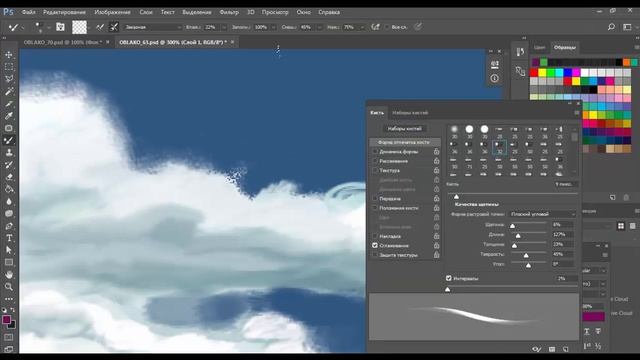Enable the Накладка checkbox

(x=375, y=236)
